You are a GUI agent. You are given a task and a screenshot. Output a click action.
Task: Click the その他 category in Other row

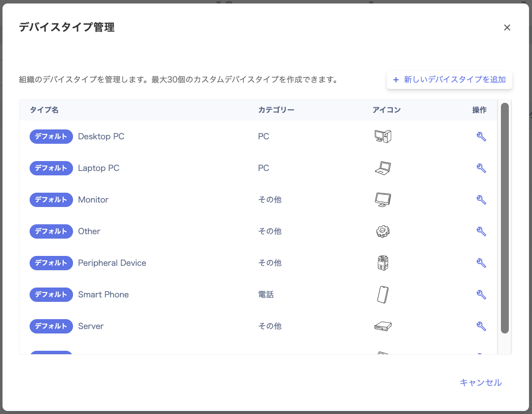click(270, 231)
